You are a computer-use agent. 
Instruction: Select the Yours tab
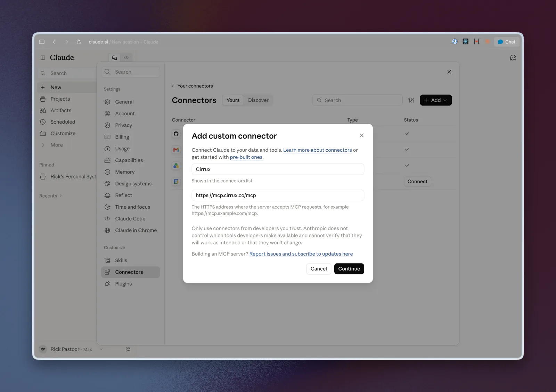(x=233, y=100)
